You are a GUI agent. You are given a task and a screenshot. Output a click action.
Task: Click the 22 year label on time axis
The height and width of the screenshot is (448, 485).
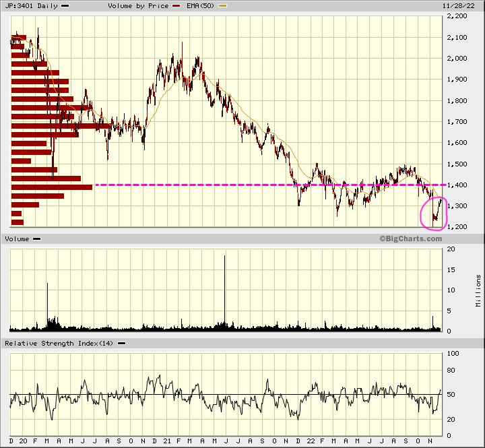coord(311,441)
